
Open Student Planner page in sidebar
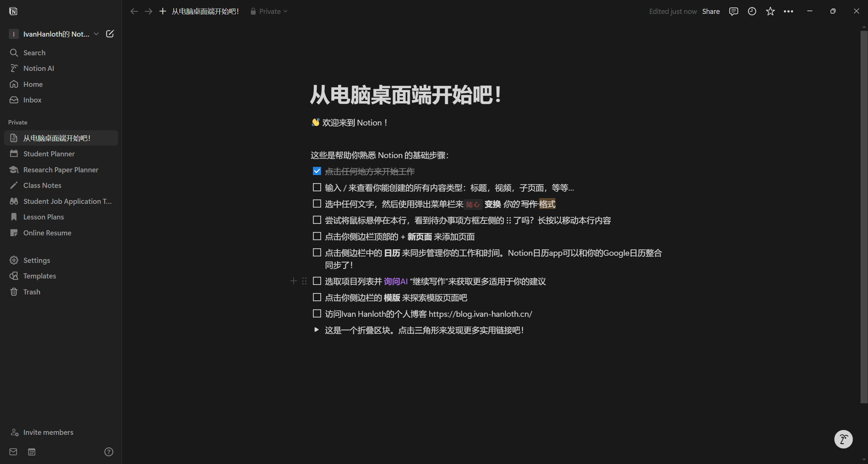point(61,154)
